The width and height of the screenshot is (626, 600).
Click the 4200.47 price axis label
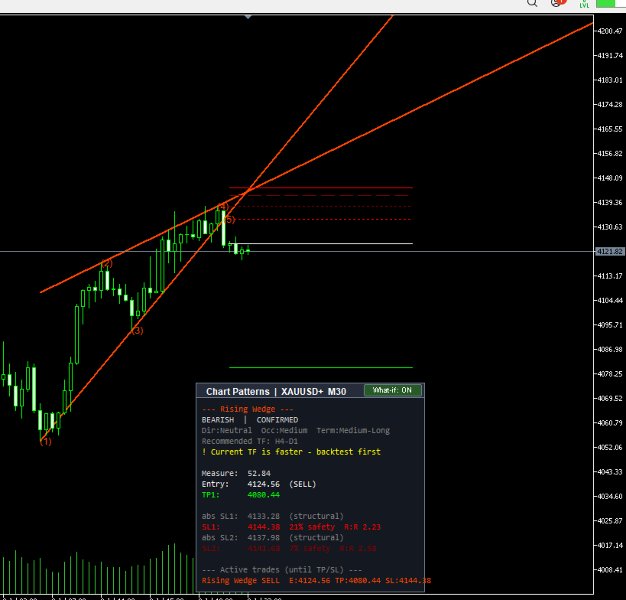click(x=610, y=31)
